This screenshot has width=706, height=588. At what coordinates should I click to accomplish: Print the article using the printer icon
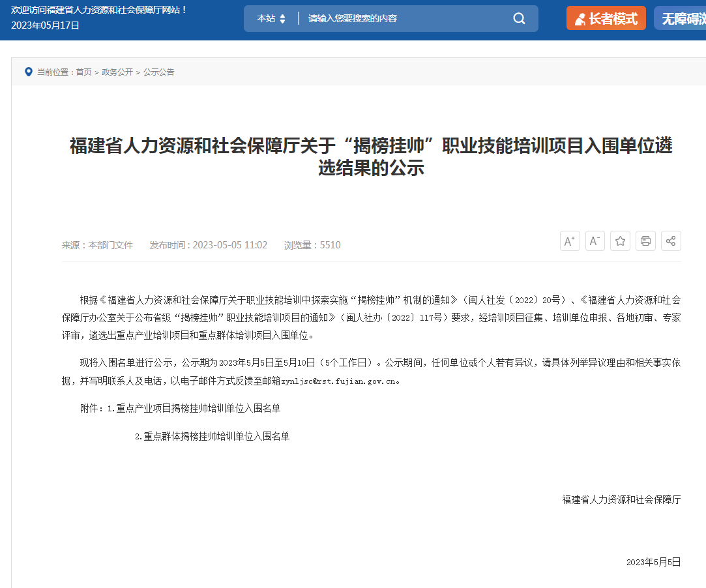645,241
